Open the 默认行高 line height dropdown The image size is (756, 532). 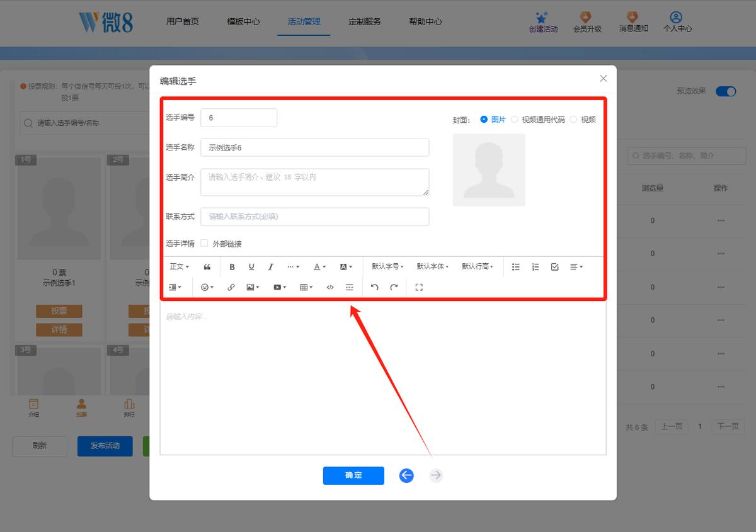[477, 267]
